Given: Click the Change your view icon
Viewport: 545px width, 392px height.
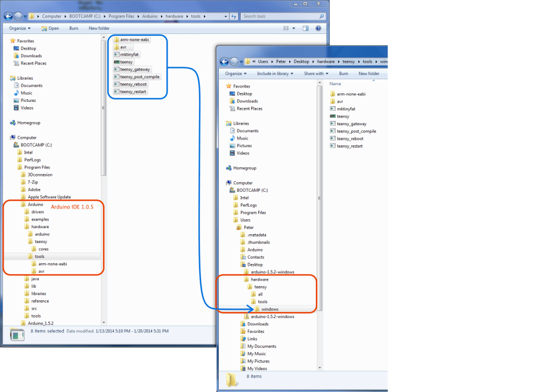Looking at the screenshot, I should [x=285, y=28].
